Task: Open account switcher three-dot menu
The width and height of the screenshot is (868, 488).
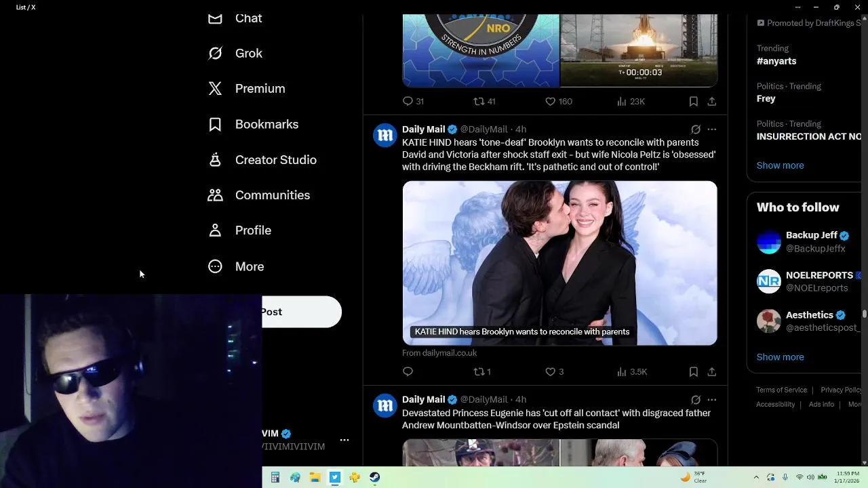Action: pos(344,440)
